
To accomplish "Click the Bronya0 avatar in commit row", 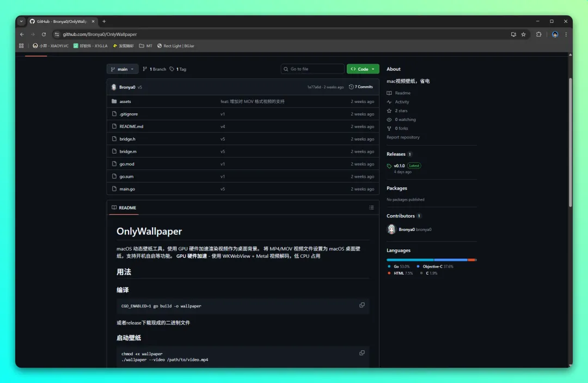I will tap(114, 87).
